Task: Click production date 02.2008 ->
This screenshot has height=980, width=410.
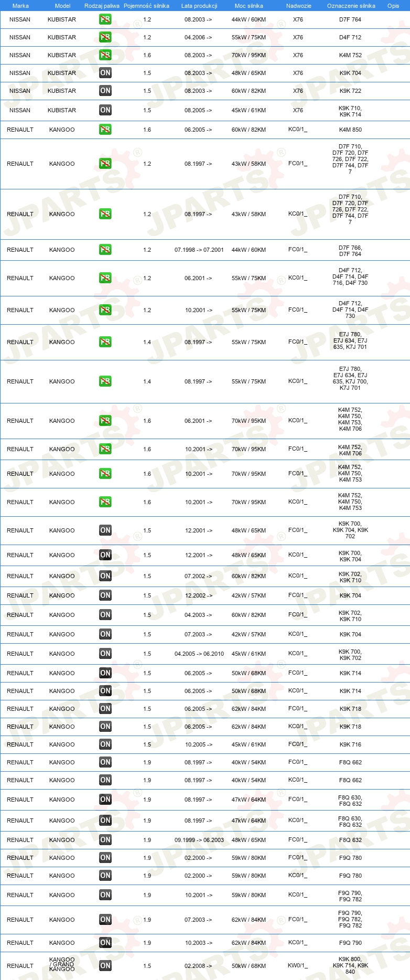Action: coord(198,966)
